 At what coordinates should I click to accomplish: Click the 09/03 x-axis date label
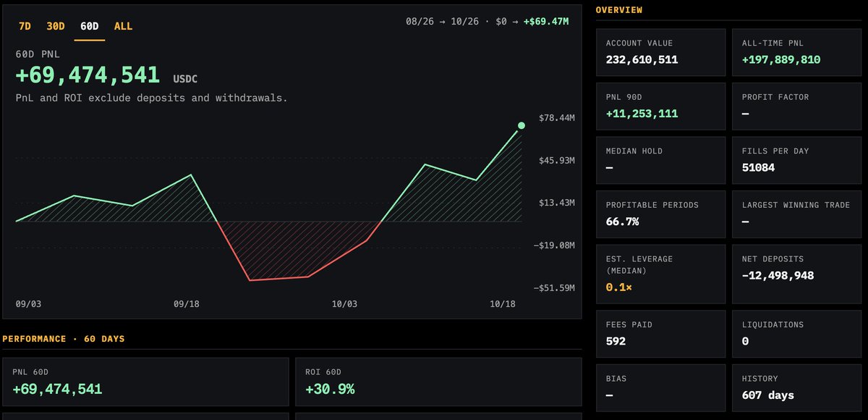(x=27, y=304)
